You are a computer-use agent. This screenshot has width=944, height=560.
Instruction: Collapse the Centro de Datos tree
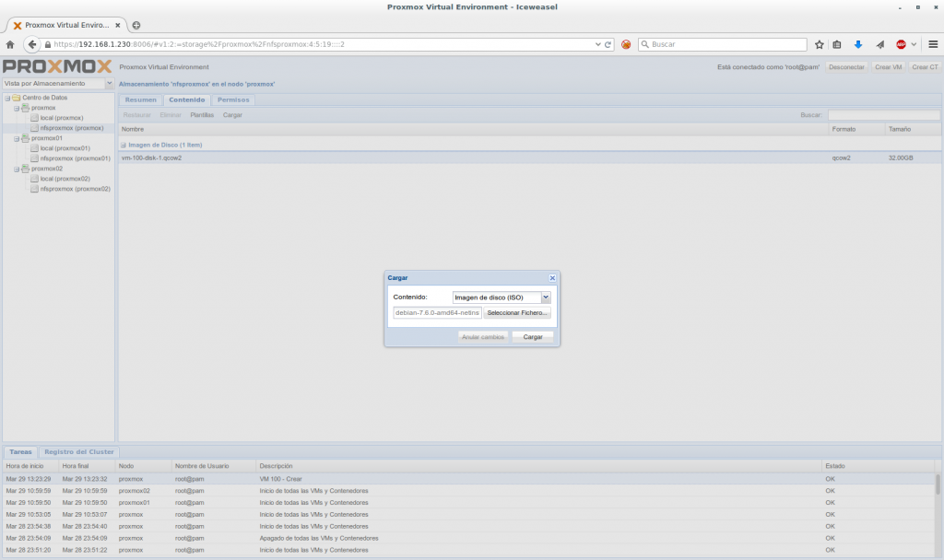coord(6,98)
